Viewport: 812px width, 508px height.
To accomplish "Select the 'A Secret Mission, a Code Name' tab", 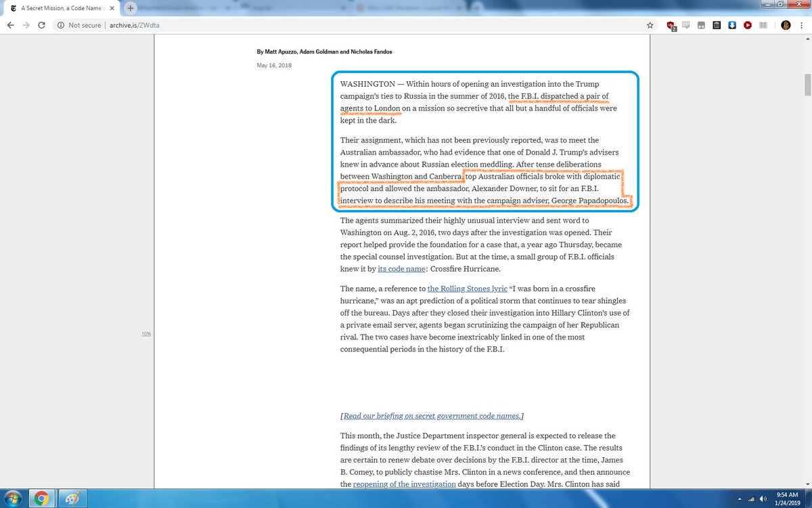I will pyautogui.click(x=61, y=8).
